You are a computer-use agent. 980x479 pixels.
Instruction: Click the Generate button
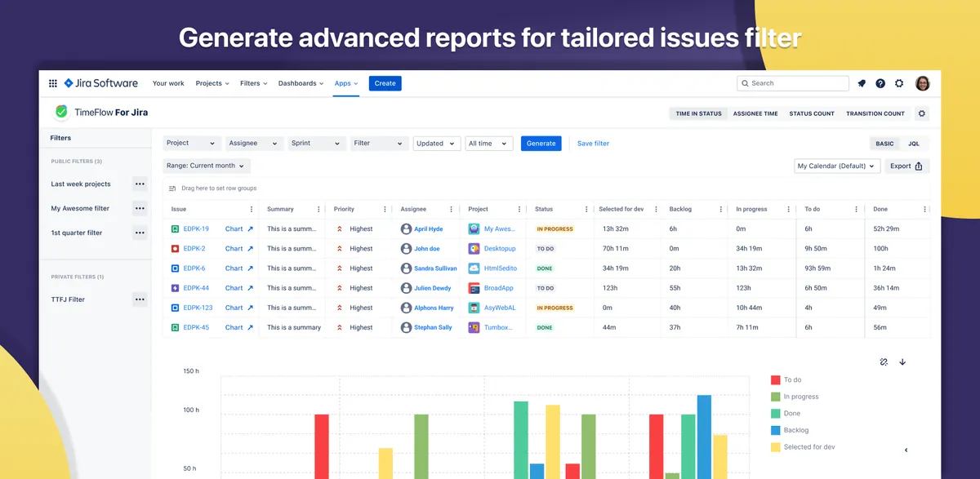tap(541, 144)
